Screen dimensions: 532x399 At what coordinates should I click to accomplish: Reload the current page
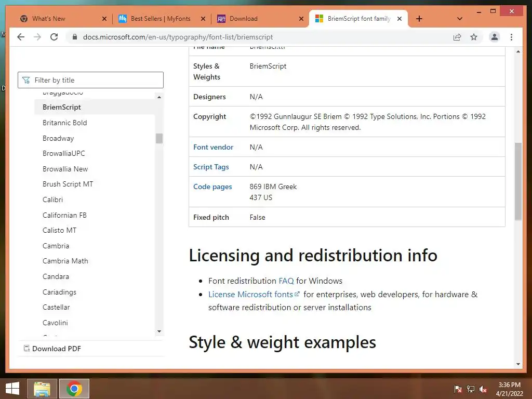pyautogui.click(x=54, y=37)
